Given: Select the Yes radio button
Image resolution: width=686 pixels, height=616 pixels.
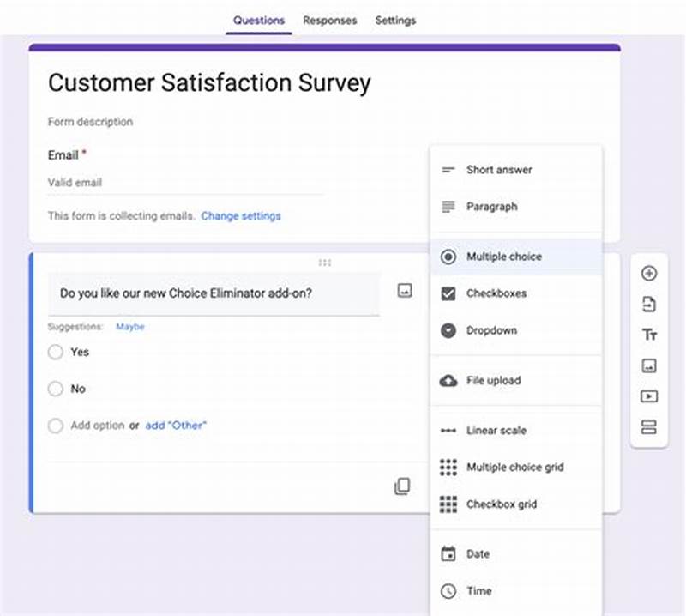Looking at the screenshot, I should coord(56,352).
